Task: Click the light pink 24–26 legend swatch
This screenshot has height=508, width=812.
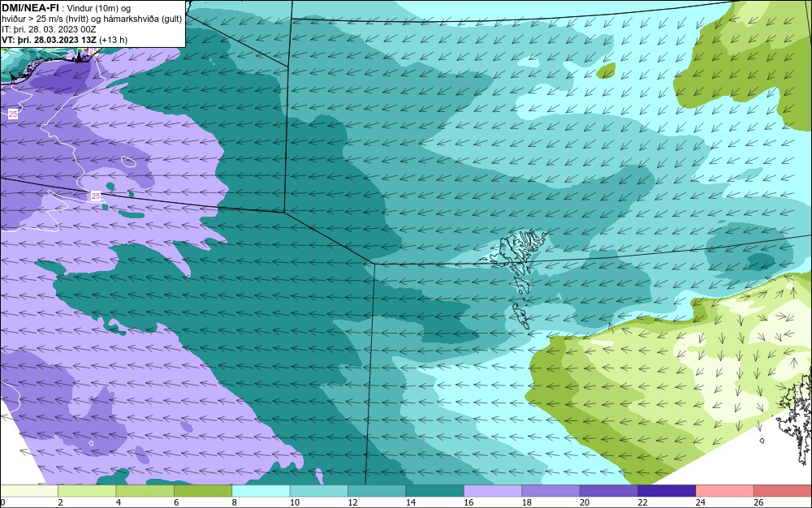Action: [x=725, y=491]
